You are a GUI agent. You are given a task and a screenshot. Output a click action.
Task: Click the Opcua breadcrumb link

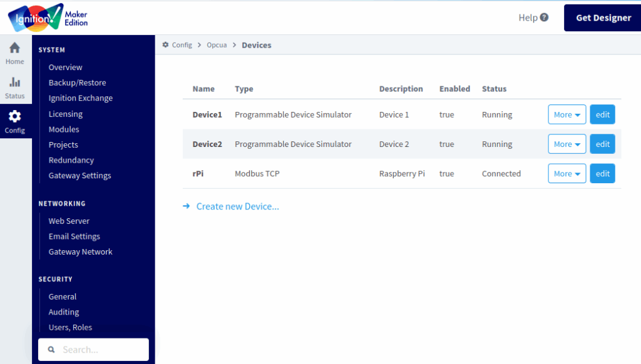tap(217, 45)
